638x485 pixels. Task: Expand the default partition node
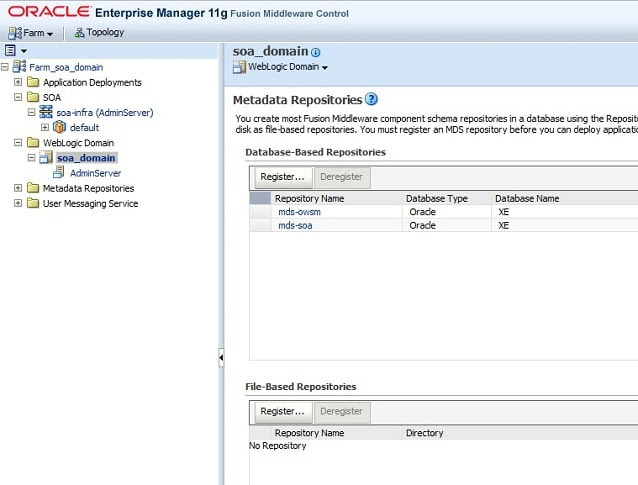pos(45,127)
